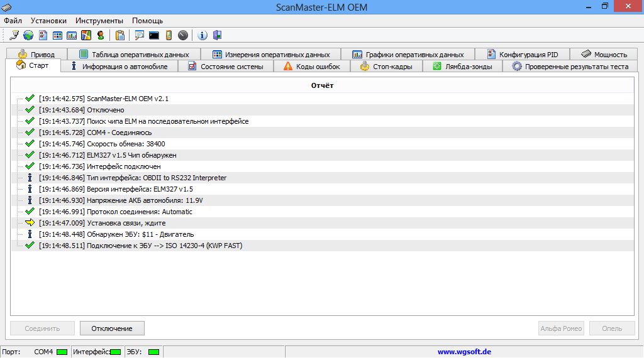Open the clipboard report toolbar icon
The width and height of the screenshot is (644, 358).
(x=119, y=35)
